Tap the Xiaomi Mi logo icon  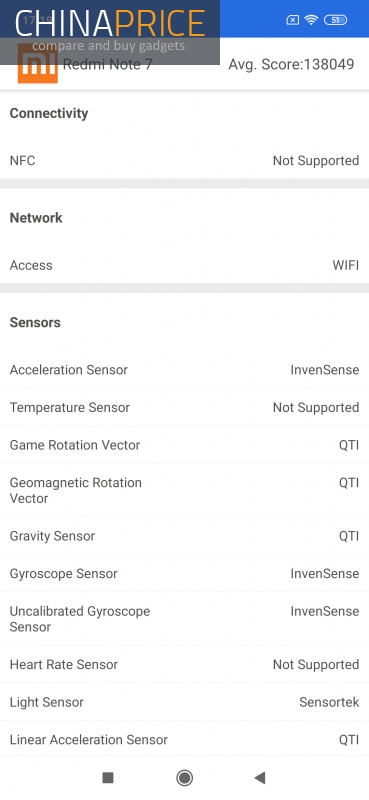(37, 64)
